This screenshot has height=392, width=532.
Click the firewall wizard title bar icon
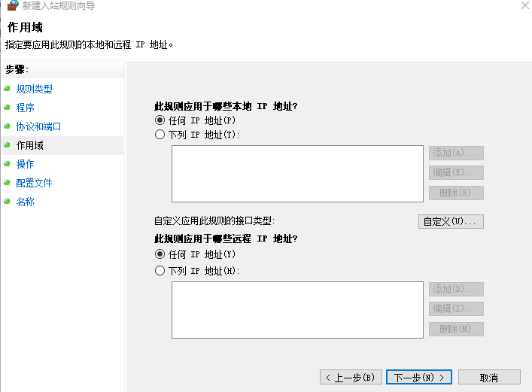click(13, 5)
